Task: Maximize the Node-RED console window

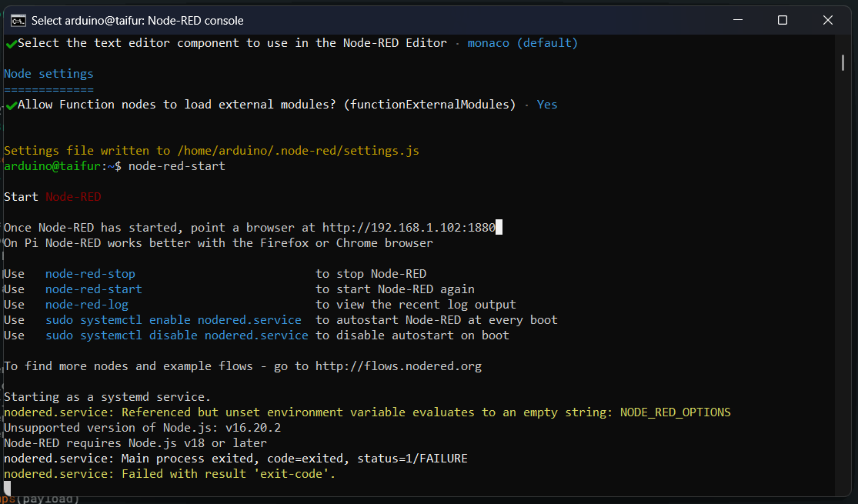Action: [783, 20]
